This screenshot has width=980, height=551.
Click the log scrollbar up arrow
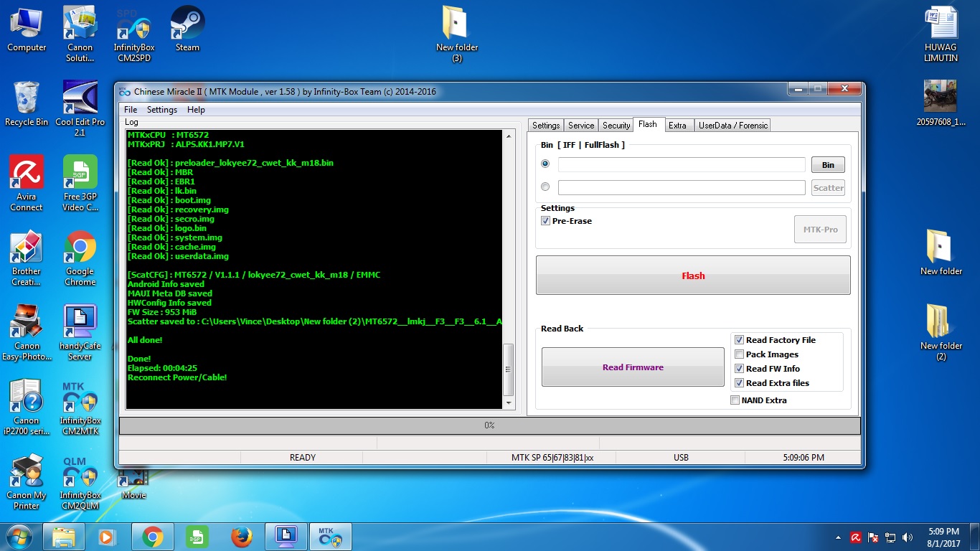pyautogui.click(x=509, y=136)
